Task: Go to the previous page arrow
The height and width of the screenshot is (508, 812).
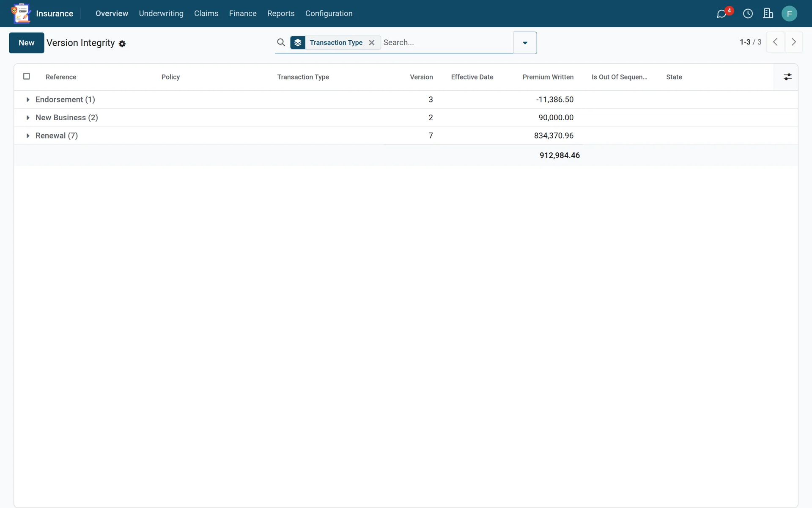Action: (x=775, y=42)
